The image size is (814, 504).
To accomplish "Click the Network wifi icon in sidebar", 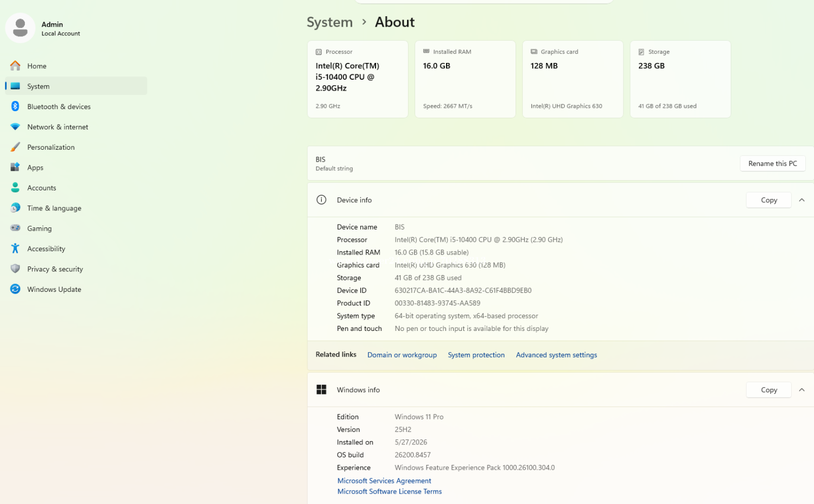I will click(x=15, y=127).
